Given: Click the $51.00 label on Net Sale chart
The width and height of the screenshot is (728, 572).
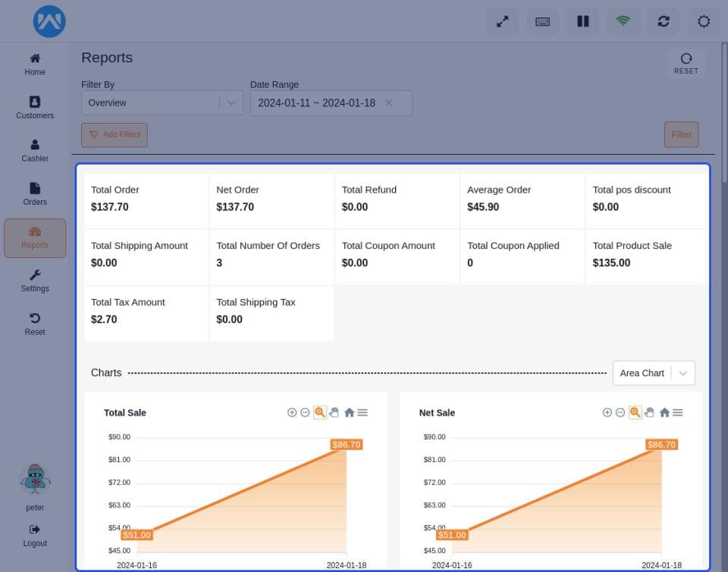Looking at the screenshot, I should [x=452, y=535].
